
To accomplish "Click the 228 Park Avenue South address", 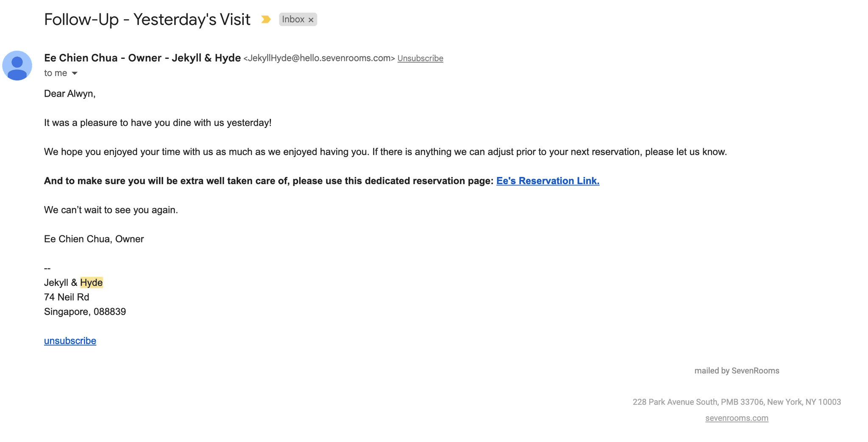I will (737, 402).
